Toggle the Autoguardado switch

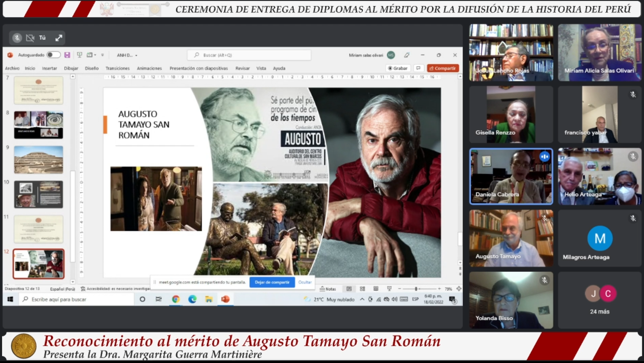point(53,55)
